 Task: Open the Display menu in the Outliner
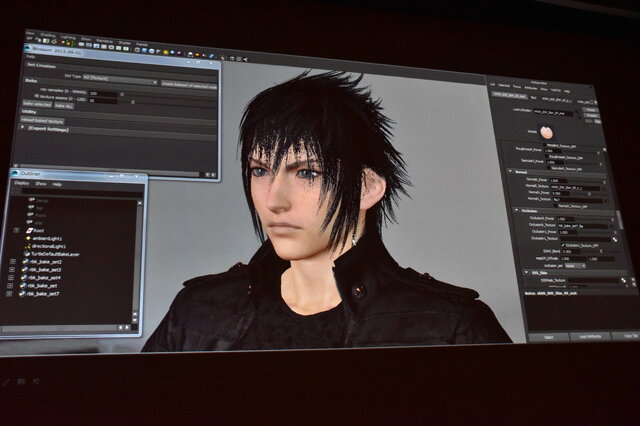point(22,183)
